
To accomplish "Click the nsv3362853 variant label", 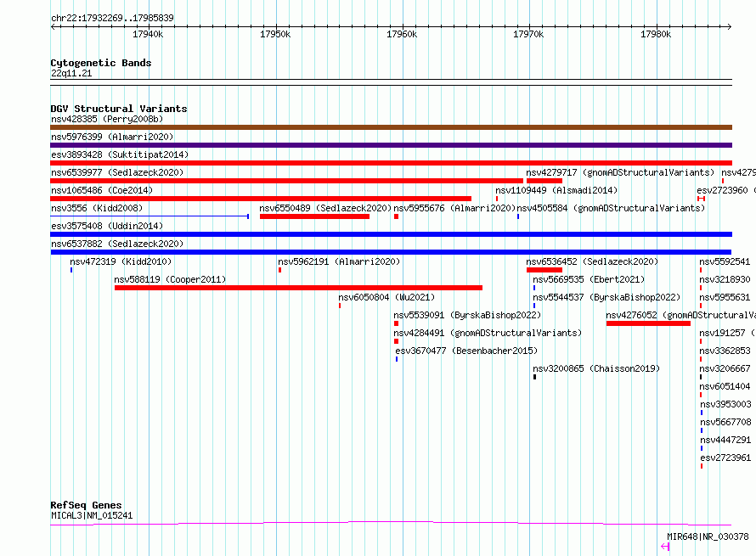I will pos(725,351).
